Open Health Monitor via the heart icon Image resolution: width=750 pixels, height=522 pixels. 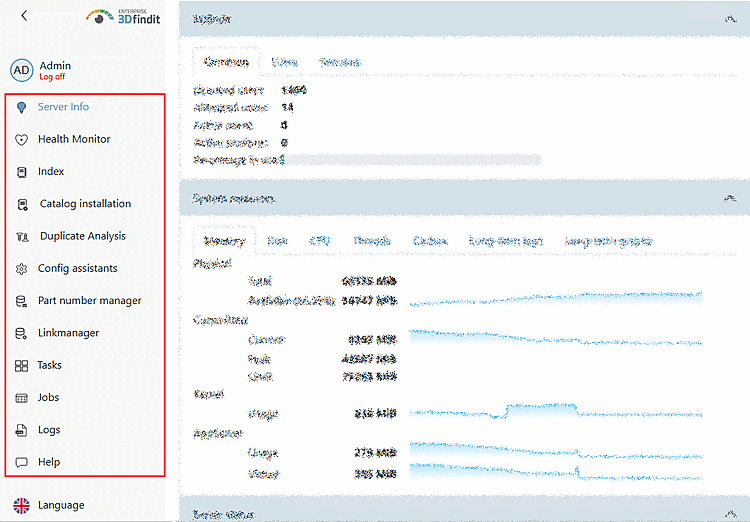tap(22, 140)
